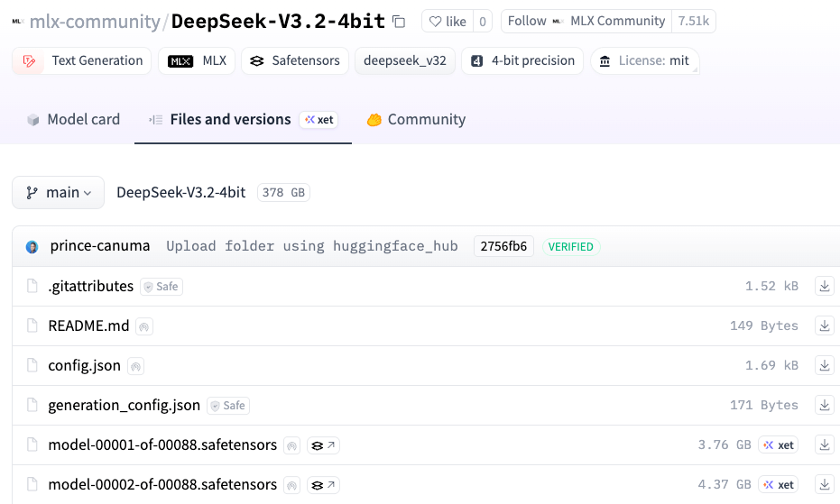The width and height of the screenshot is (840, 504).
Task: Click the 4.37 GB size of model-00002
Action: [725, 484]
